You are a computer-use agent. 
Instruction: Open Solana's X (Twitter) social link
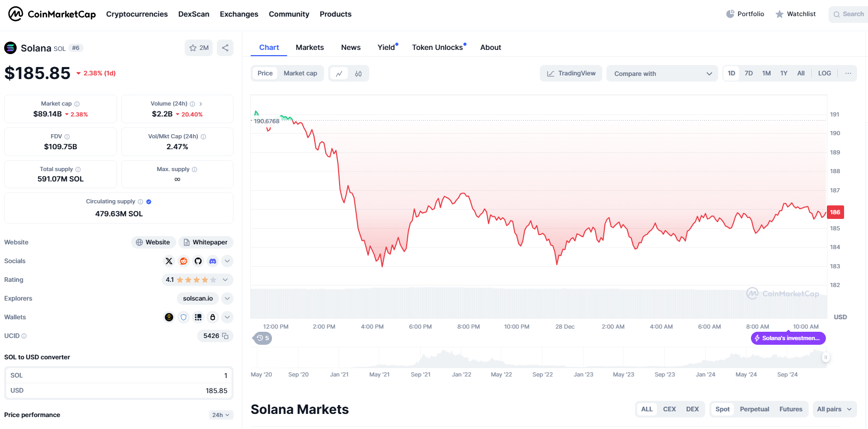click(169, 261)
